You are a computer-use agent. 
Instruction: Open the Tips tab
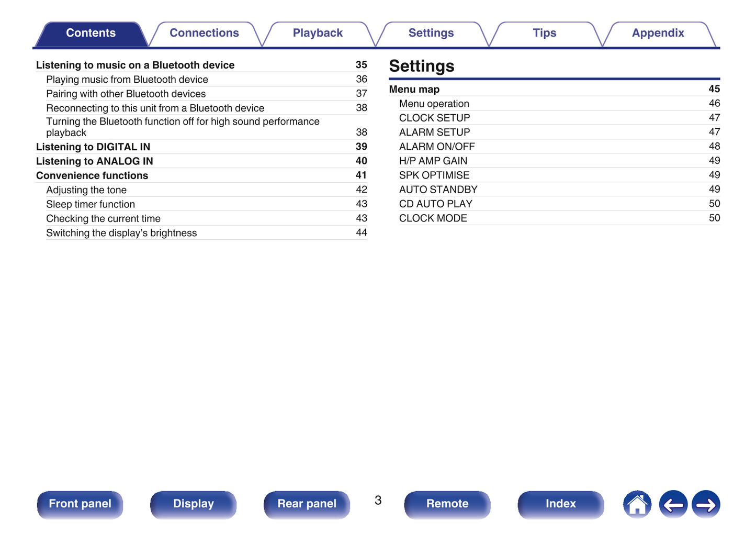544,33
